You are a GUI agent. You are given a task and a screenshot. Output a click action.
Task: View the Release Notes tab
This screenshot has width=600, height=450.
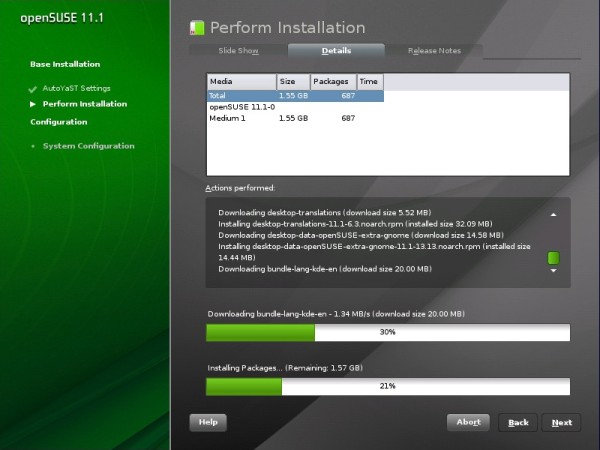click(x=434, y=51)
